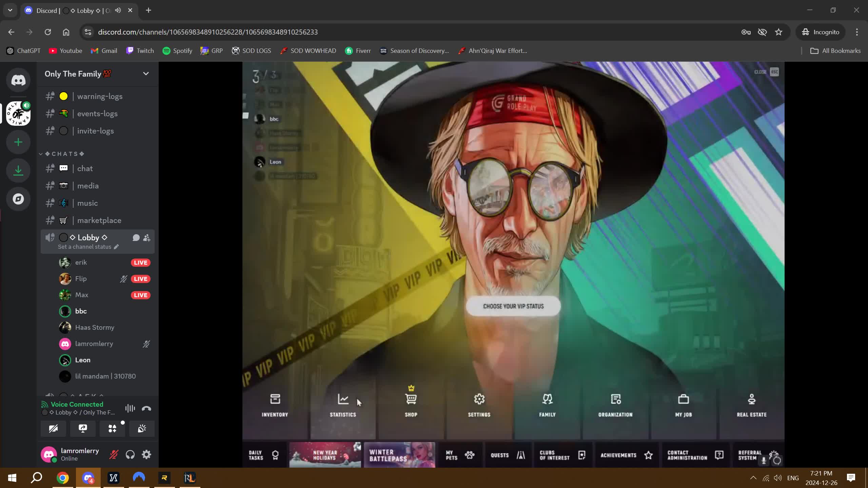Launch Rockstar Games Launcher from taskbar

(x=164, y=477)
